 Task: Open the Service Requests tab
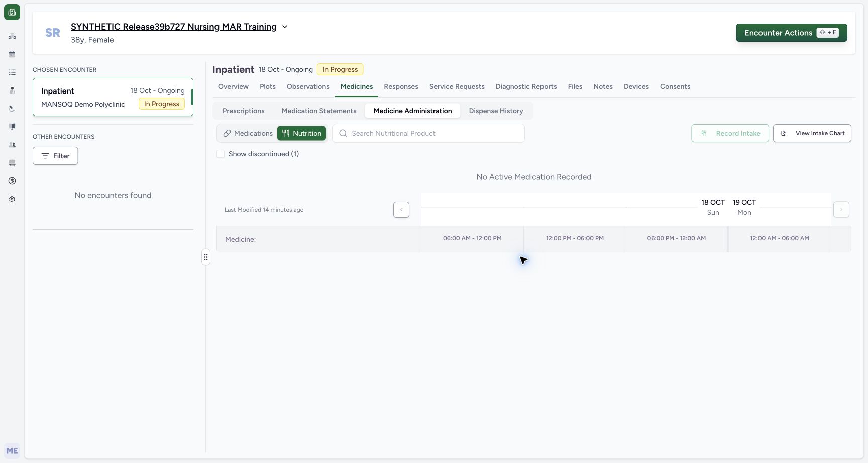[x=457, y=86]
